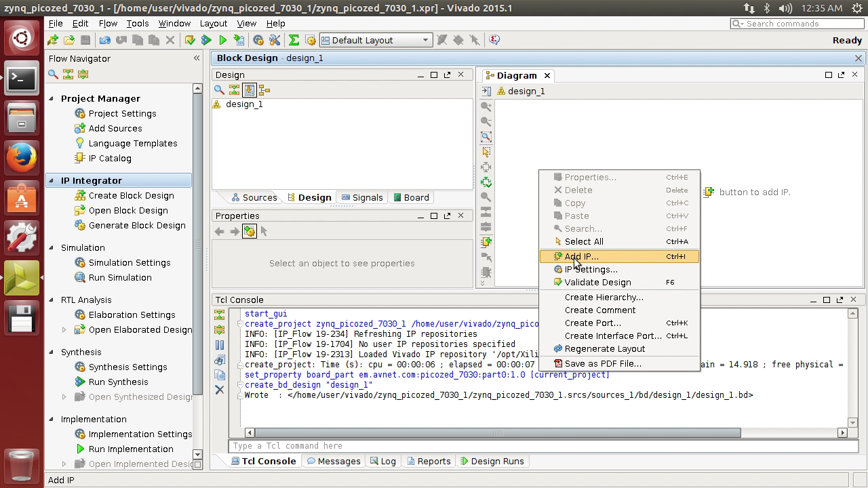This screenshot has height=488, width=868.
Task: Switch to the Signals tab
Action: [362, 197]
